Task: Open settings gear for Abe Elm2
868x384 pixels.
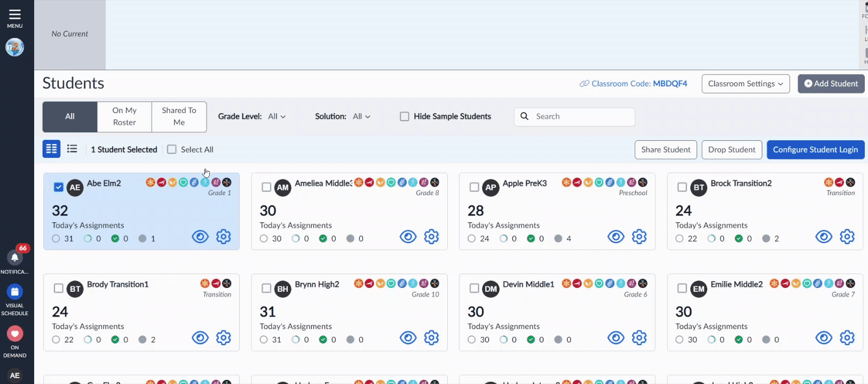Action: coord(224,236)
